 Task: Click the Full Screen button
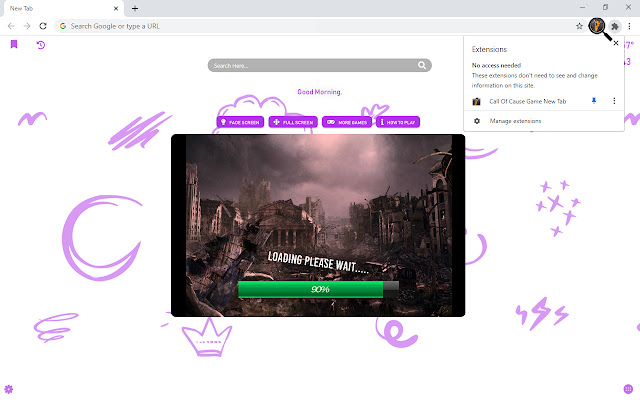[x=293, y=122]
